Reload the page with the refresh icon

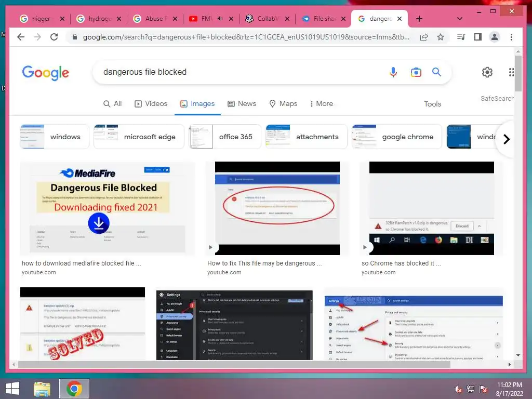pos(54,37)
